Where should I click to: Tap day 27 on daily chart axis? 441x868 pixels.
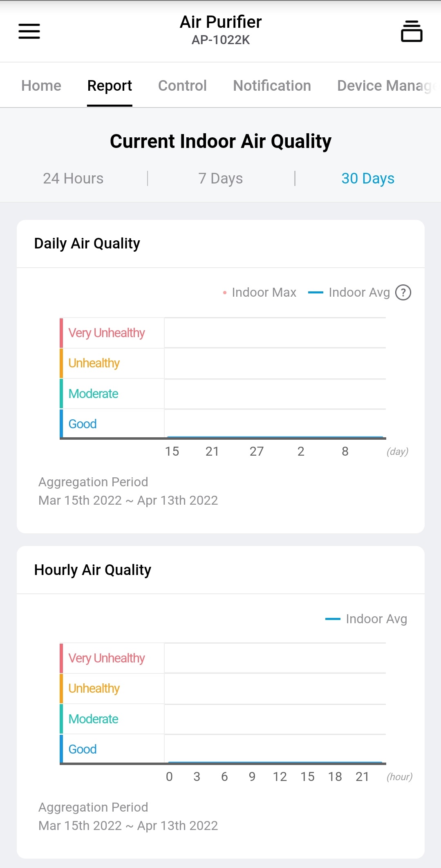(x=257, y=452)
